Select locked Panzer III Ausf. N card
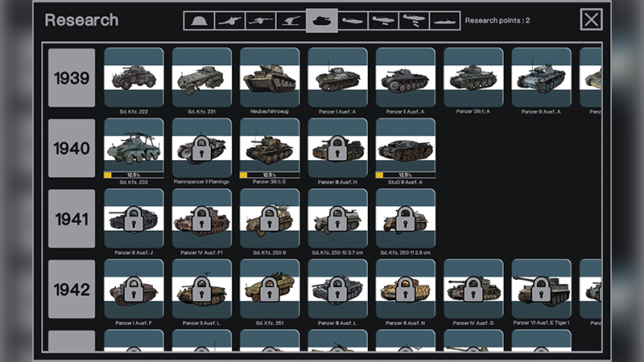This screenshot has width=644, height=362. click(406, 289)
